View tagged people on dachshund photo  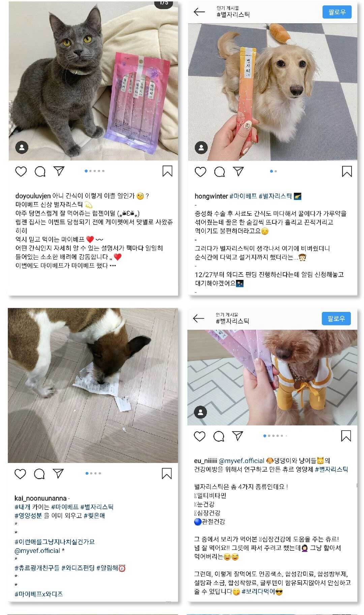click(201, 148)
